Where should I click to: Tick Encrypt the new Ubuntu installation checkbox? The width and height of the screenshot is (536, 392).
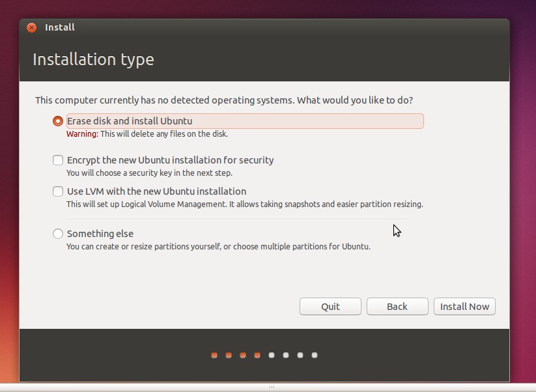pos(58,160)
